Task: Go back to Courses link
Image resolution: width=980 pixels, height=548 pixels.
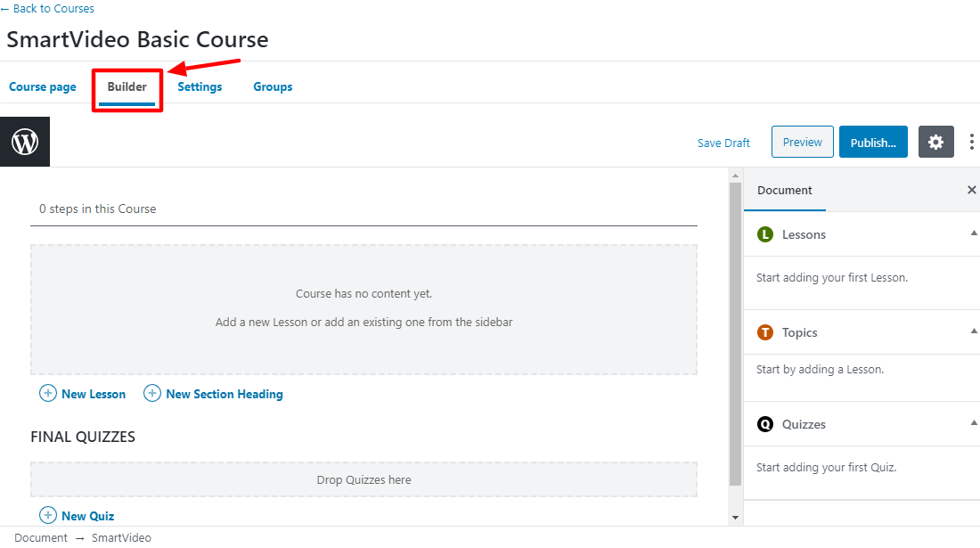Action: click(47, 8)
